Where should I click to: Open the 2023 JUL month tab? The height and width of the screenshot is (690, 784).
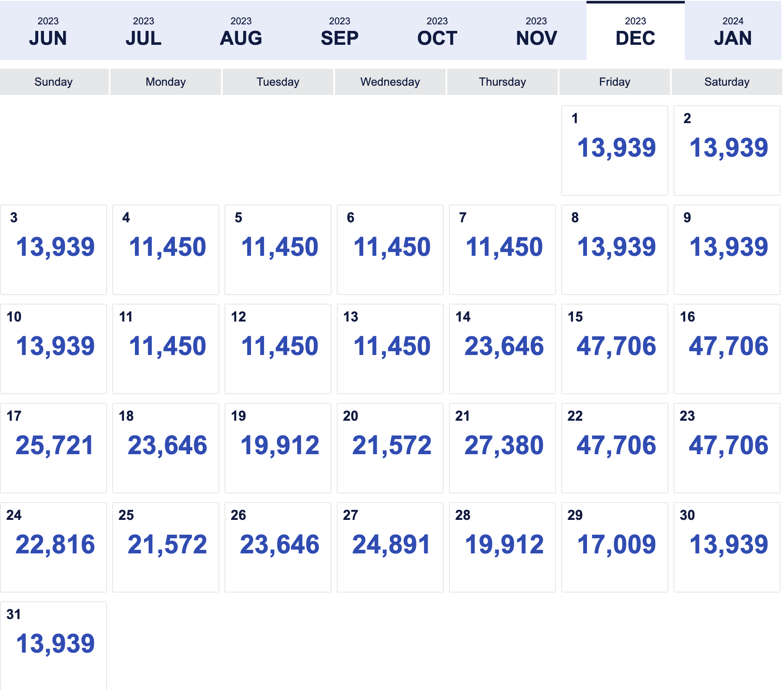[x=144, y=31]
